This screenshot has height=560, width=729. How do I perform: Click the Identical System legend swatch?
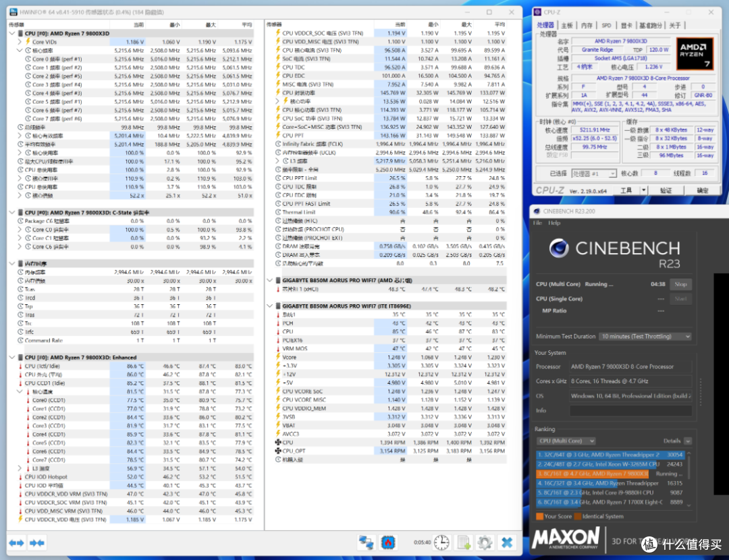coord(577,516)
